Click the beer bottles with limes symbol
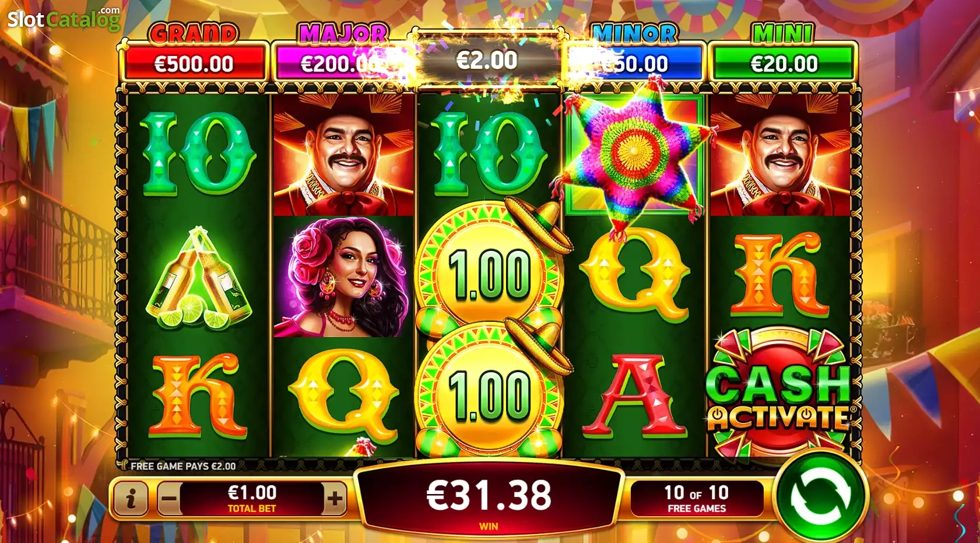 [198, 279]
